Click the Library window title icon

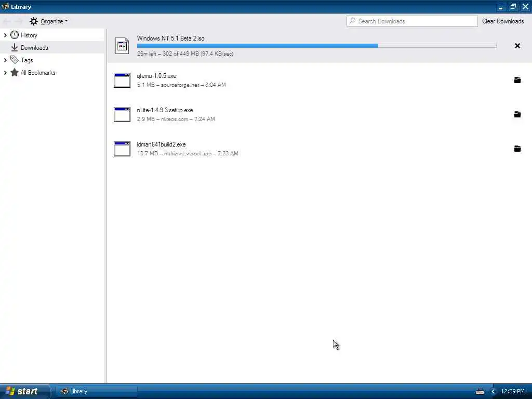click(5, 6)
